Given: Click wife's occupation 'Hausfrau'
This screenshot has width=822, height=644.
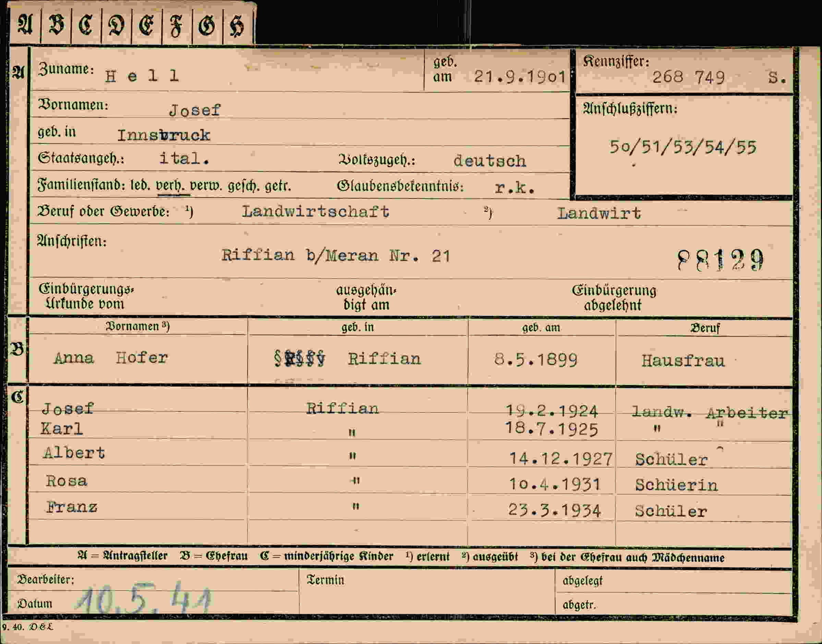Looking at the screenshot, I should (683, 361).
